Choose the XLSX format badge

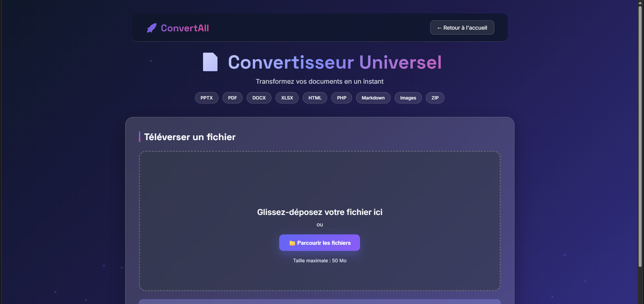click(x=287, y=98)
